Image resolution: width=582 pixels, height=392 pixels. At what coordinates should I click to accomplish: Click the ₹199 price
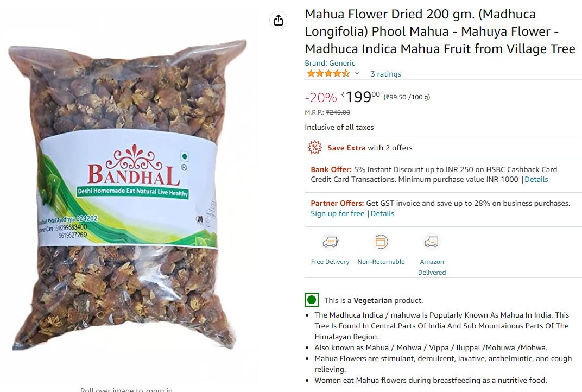click(360, 97)
